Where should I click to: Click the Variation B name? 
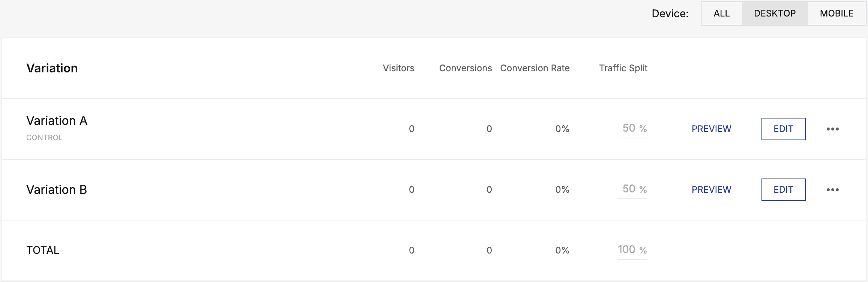point(57,190)
